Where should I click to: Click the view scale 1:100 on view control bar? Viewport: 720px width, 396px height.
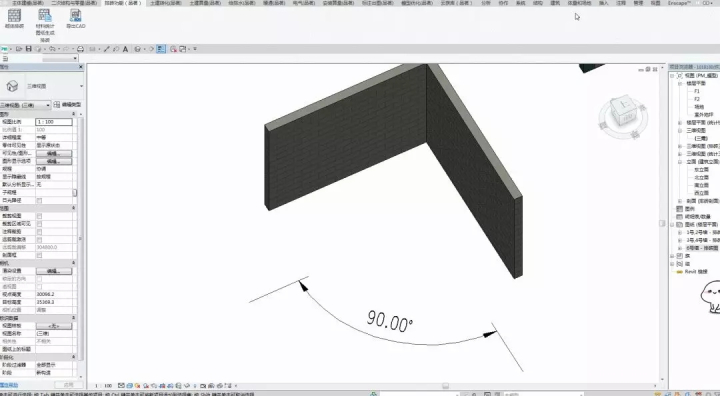(103, 386)
